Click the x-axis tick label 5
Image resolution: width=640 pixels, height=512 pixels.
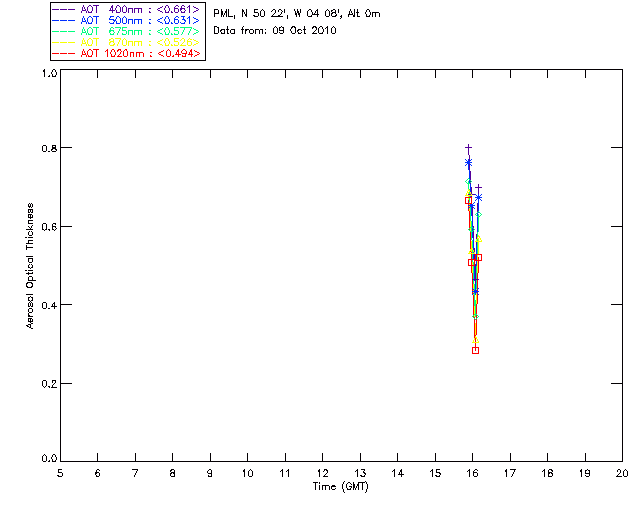(60, 474)
